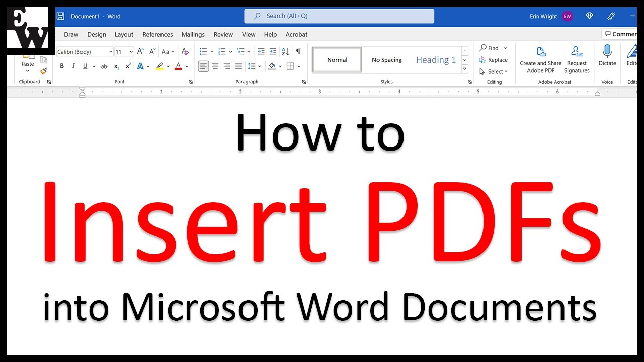Switch to the Design tab

(x=97, y=34)
